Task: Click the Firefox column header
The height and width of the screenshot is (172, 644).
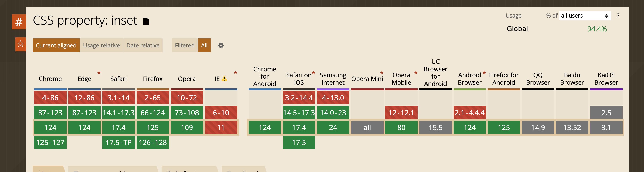Action: click(x=153, y=79)
